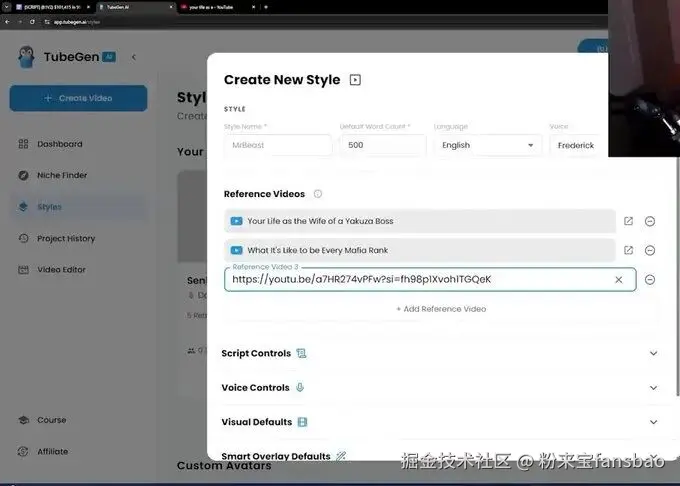Image resolution: width=680 pixels, height=486 pixels.
Task: Open the Language dropdown showing English
Action: 488,145
